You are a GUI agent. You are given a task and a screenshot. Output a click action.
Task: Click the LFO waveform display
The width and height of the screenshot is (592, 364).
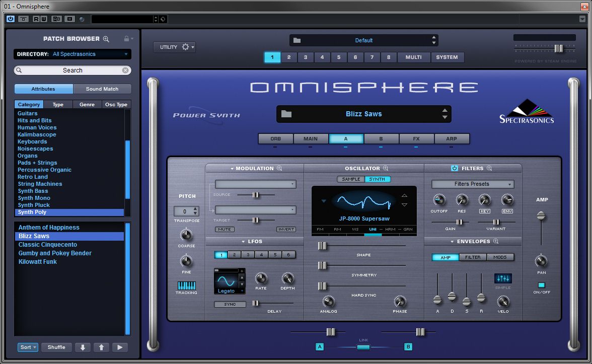(226, 281)
